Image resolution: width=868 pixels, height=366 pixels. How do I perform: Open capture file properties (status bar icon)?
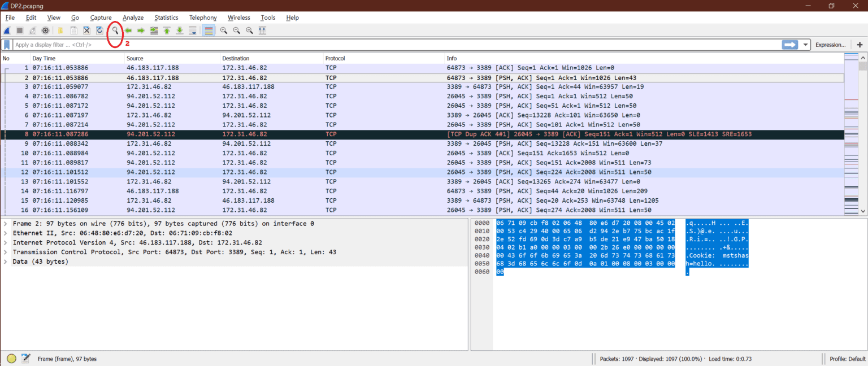tap(25, 359)
